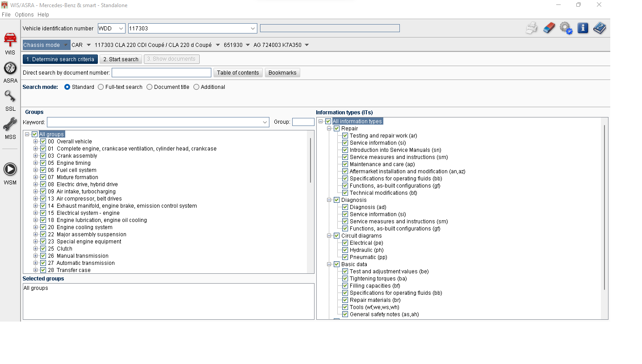
Task: Click the Table of contents button
Action: pyautogui.click(x=238, y=73)
